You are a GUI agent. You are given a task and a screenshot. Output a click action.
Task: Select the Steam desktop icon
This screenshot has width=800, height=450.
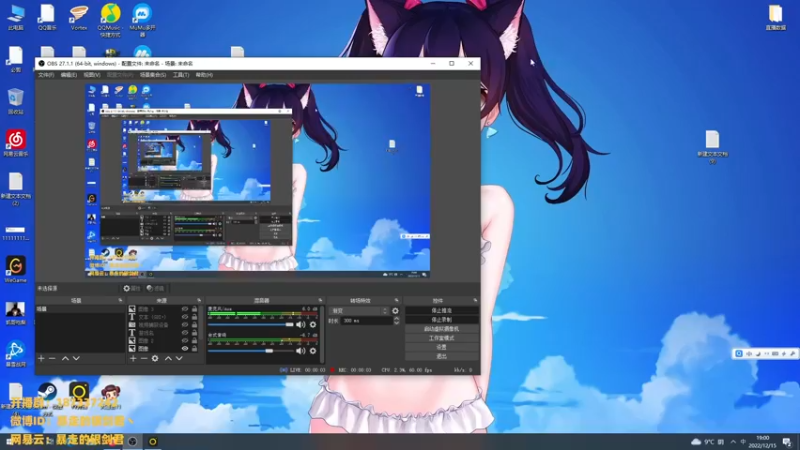pos(47,393)
